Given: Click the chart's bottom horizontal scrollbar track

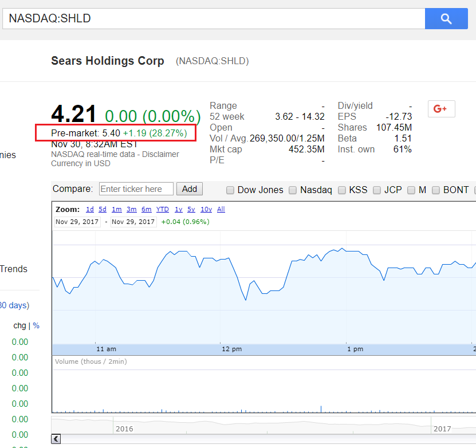Looking at the screenshot, I should (268, 439).
